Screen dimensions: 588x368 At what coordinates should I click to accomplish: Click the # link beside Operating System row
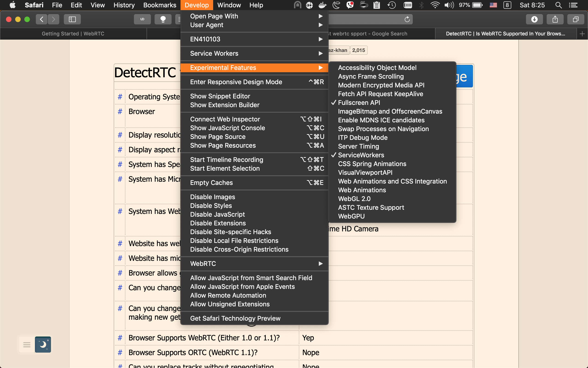coord(120,97)
